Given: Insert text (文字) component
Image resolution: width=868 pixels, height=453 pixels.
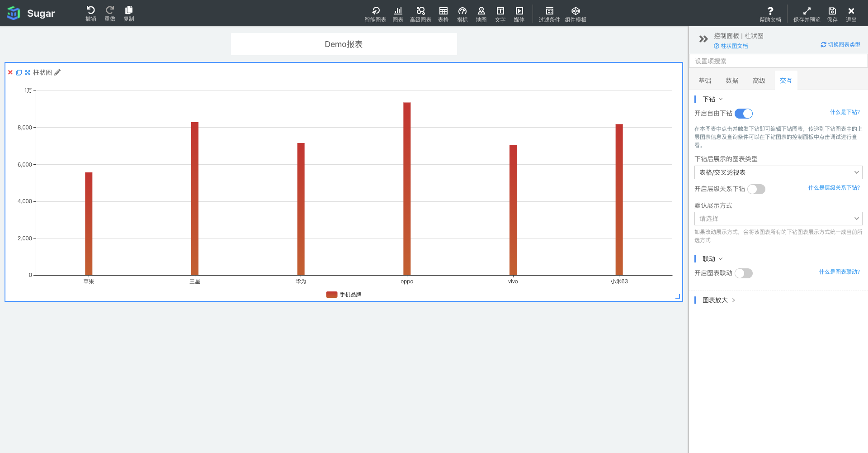Looking at the screenshot, I should tap(500, 14).
